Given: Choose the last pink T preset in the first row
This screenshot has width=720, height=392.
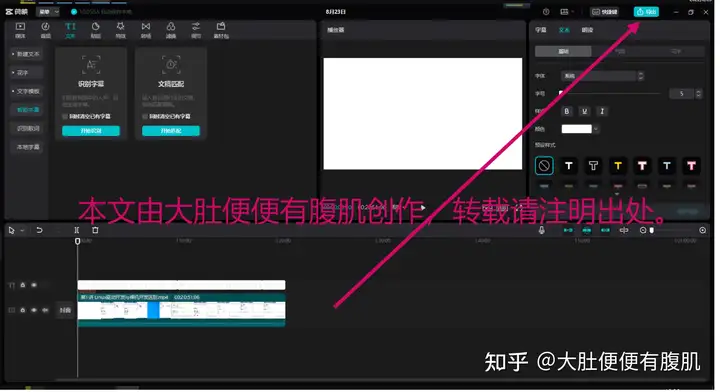Looking at the screenshot, I should point(692,166).
